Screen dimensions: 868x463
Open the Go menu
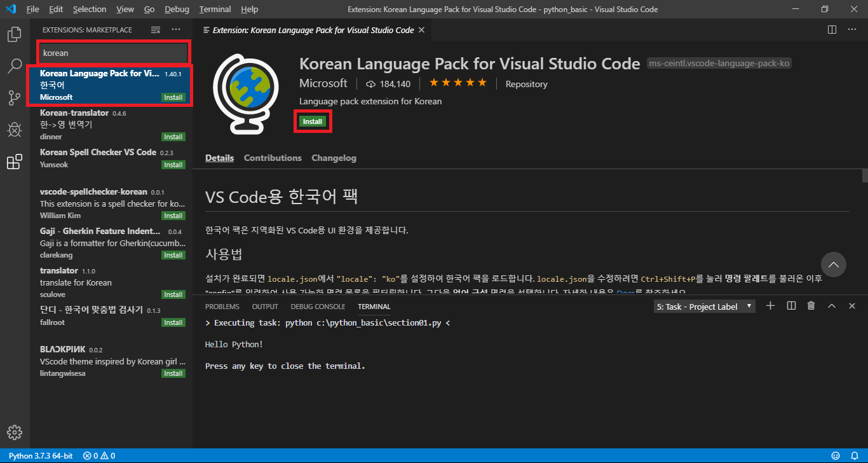pyautogui.click(x=149, y=10)
